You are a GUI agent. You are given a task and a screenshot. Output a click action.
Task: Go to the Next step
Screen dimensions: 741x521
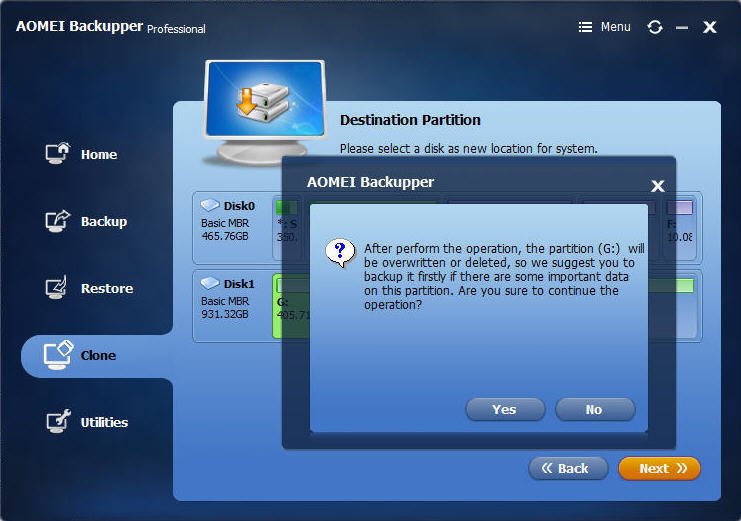click(659, 469)
